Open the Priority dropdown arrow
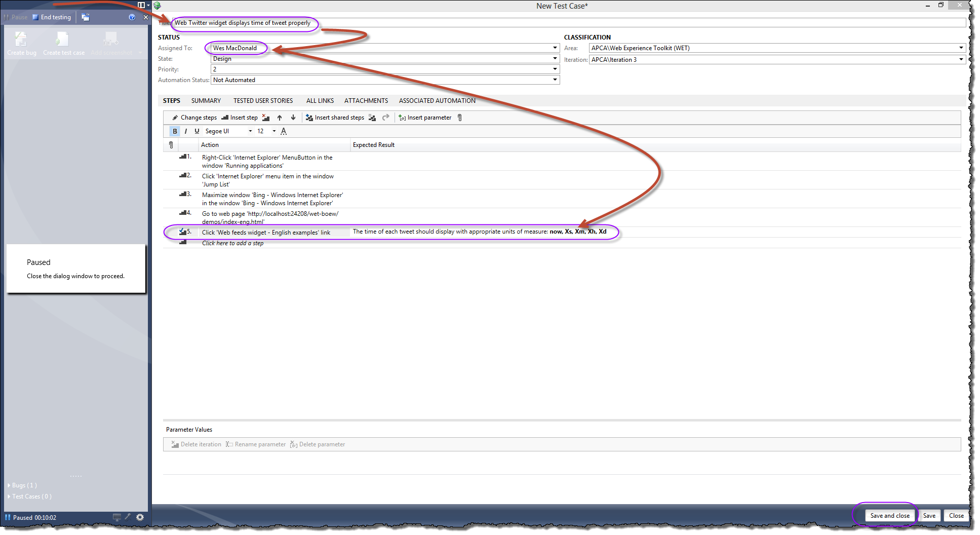Image resolution: width=980 pixels, height=535 pixels. tap(555, 69)
